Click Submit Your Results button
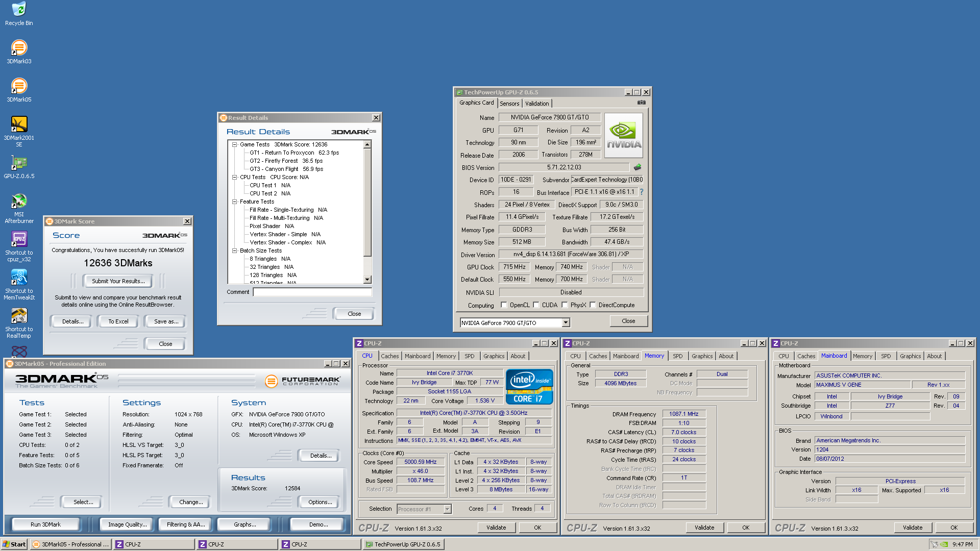The height and width of the screenshot is (551, 980). pyautogui.click(x=118, y=281)
